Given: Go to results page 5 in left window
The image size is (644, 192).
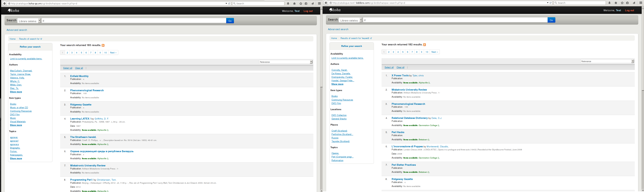Looking at the screenshot, I should (81, 53).
